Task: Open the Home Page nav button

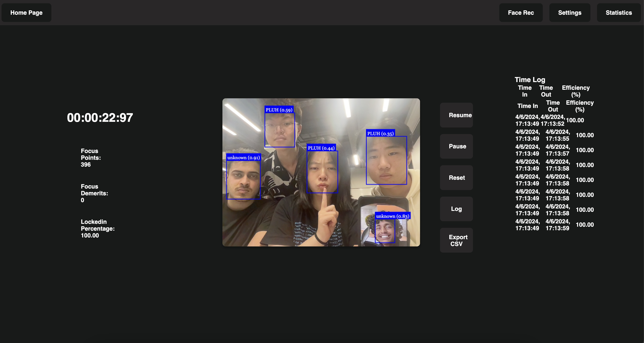Action: point(26,13)
